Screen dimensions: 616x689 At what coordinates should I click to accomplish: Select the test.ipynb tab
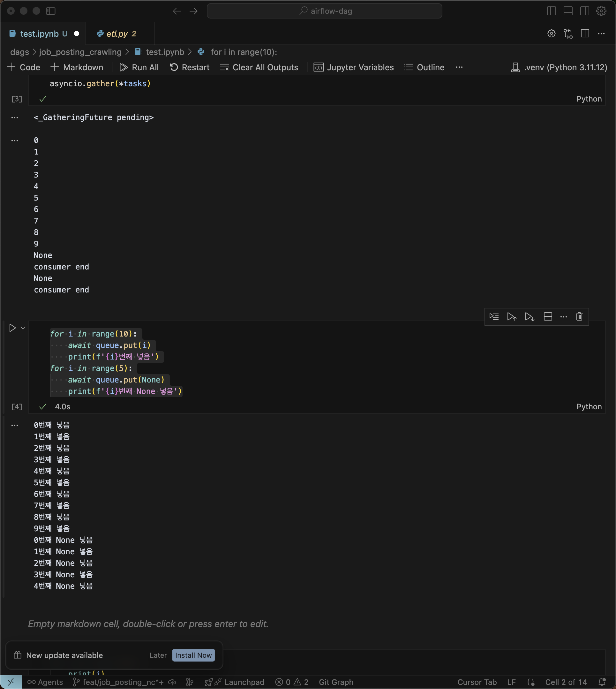coord(39,34)
